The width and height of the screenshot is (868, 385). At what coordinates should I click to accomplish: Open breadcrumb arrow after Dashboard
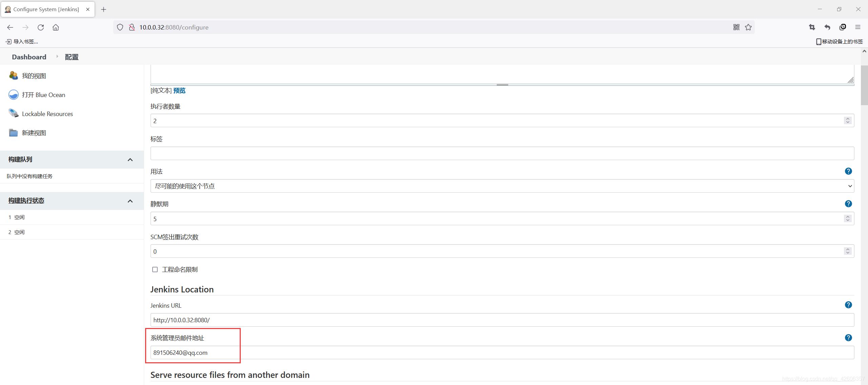(57, 56)
